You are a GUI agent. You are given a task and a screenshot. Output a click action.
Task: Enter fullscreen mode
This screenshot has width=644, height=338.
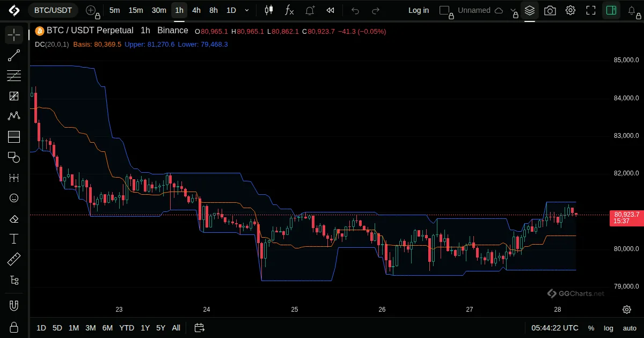tap(591, 10)
